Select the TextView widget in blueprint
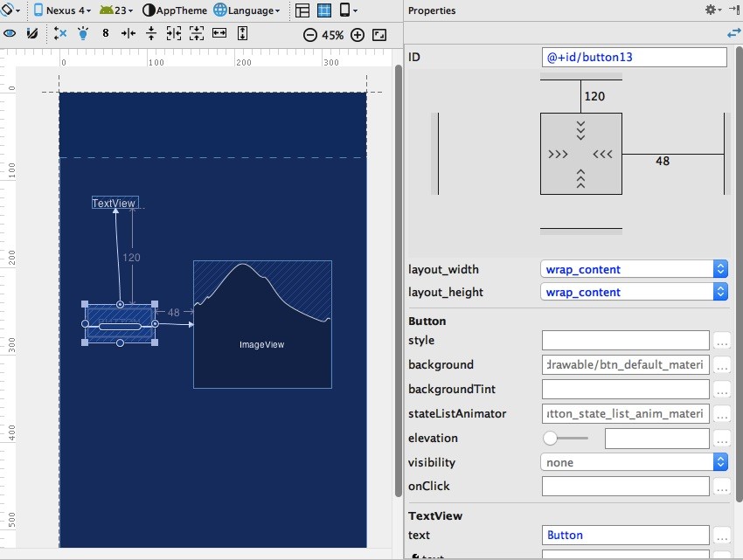Screen dimensions: 743x560 [x=115, y=203]
